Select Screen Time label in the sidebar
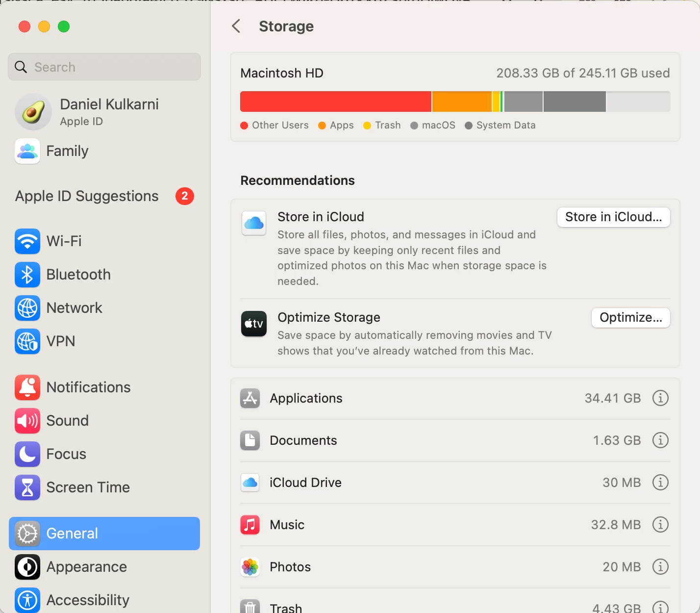The width and height of the screenshot is (700, 613). click(x=88, y=487)
